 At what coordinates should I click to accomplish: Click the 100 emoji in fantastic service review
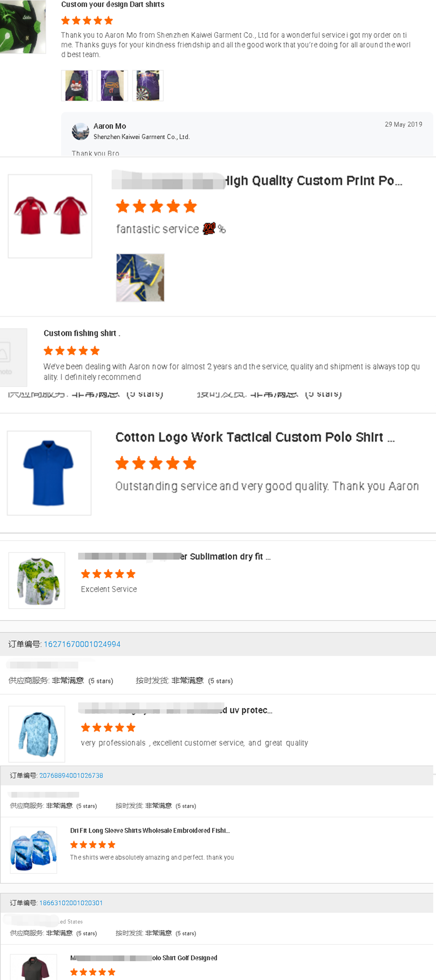[209, 229]
